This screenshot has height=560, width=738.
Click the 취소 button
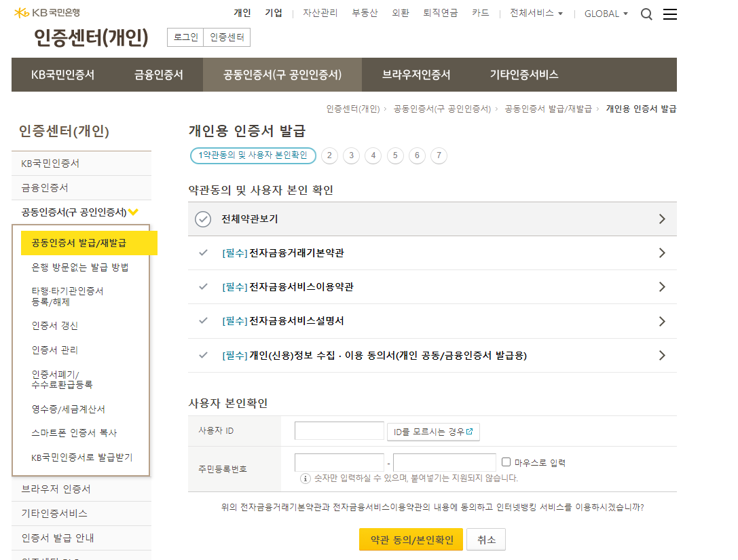tap(486, 539)
